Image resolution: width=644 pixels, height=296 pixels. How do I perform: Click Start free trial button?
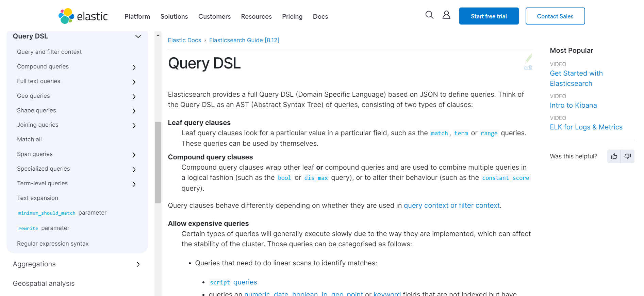click(489, 16)
